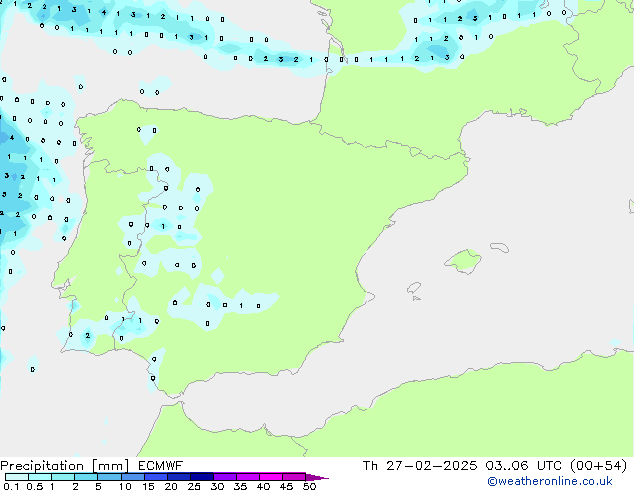Viewport: 634px width, 490px height.
Task: Select the 40–45 mm magenta legend swatch
Action: point(271,477)
